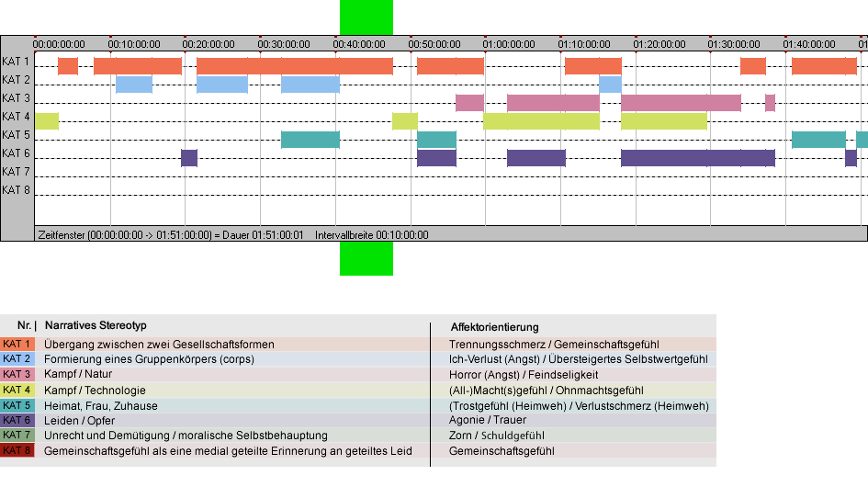The image size is (868, 487).
Task: Select 'Trennungsschmerz / Gemeinschaftsgefühl' affect text
Action: click(554, 344)
